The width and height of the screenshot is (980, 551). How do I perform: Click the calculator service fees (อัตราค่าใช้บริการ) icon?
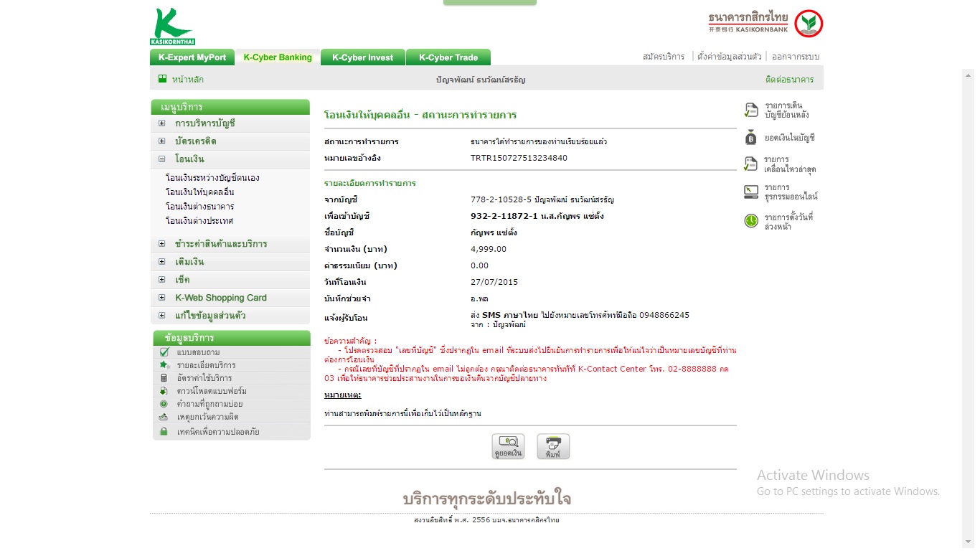pyautogui.click(x=164, y=378)
